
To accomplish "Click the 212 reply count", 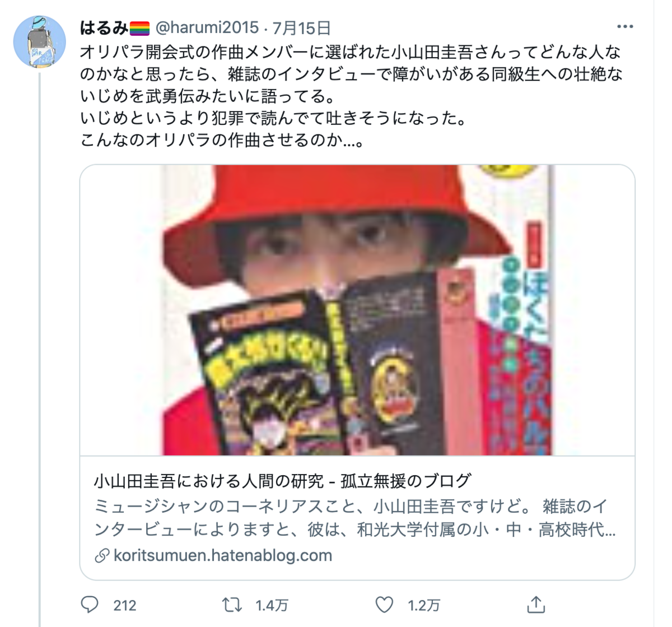I will (x=125, y=606).
